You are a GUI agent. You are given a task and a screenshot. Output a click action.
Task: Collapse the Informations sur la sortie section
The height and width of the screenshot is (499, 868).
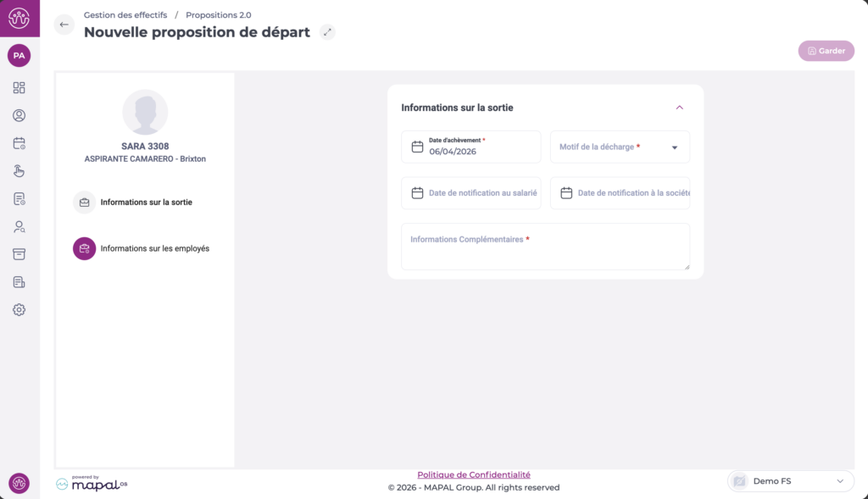679,108
